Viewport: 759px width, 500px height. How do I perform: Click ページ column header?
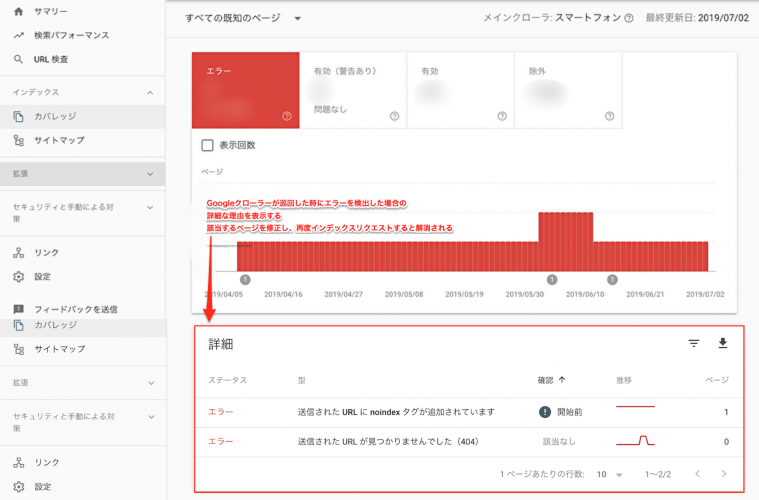click(717, 380)
